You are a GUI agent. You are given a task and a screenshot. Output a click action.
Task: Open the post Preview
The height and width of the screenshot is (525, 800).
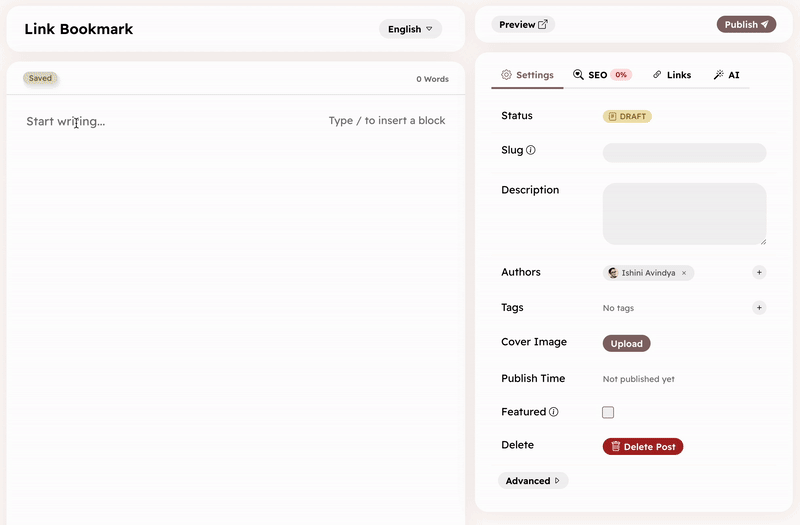(x=523, y=25)
